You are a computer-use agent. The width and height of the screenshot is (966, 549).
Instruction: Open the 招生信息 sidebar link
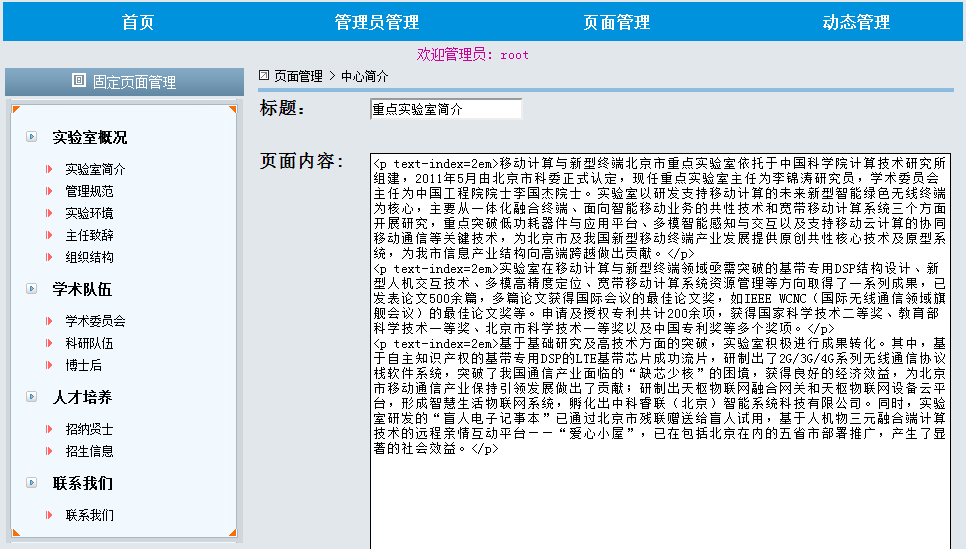(x=89, y=451)
